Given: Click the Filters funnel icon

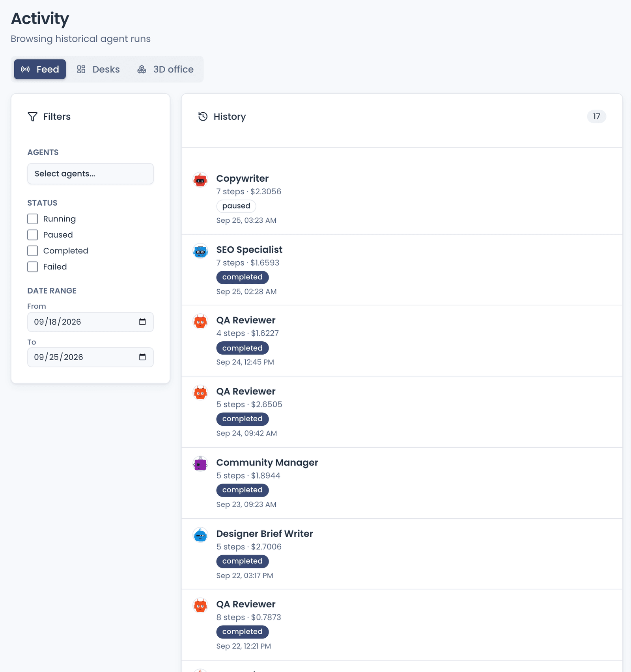Looking at the screenshot, I should pos(33,117).
